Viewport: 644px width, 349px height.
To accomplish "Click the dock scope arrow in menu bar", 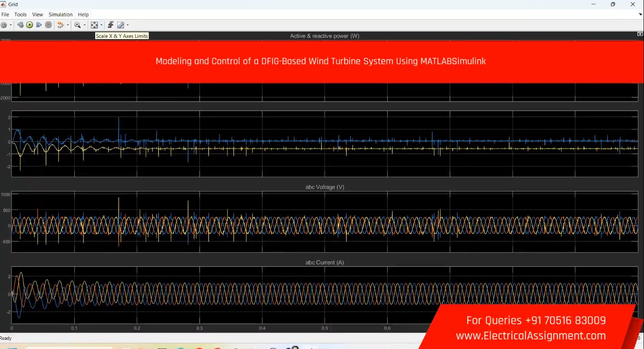I will tap(640, 15).
